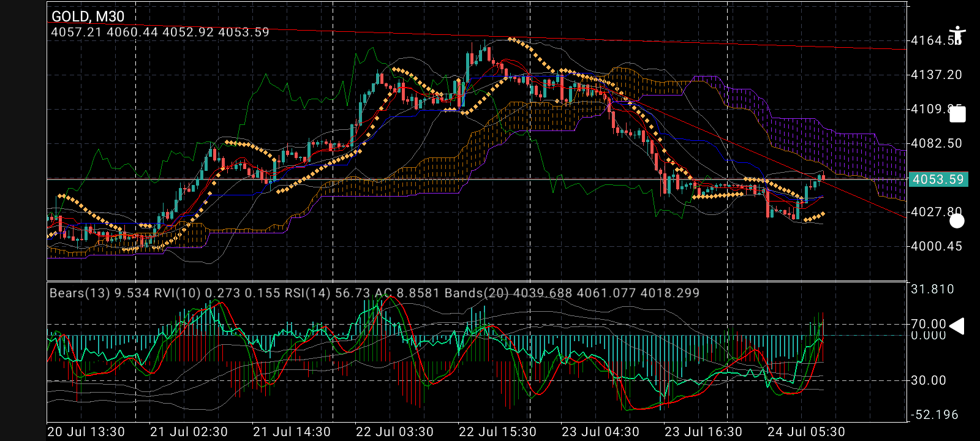Tap time axis label 23 Jul 04:30
Image resolution: width=980 pixels, height=441 pixels.
pos(600,432)
